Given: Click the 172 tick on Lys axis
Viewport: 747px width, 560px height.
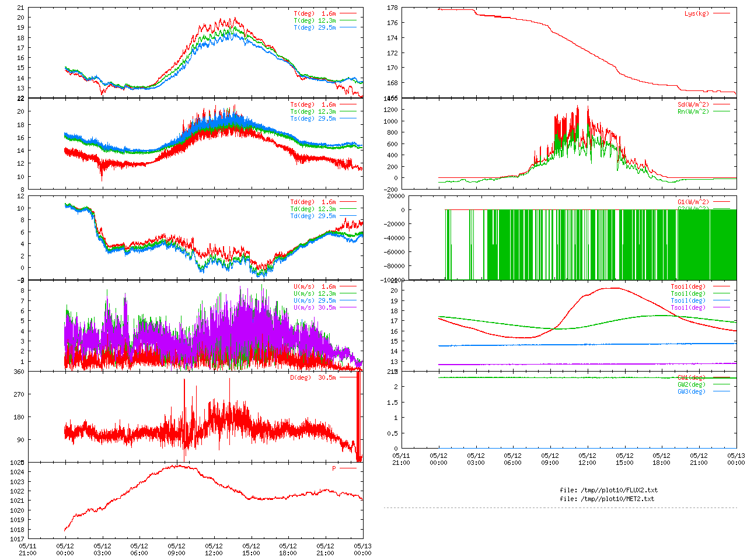Looking at the screenshot, I should (392, 53).
